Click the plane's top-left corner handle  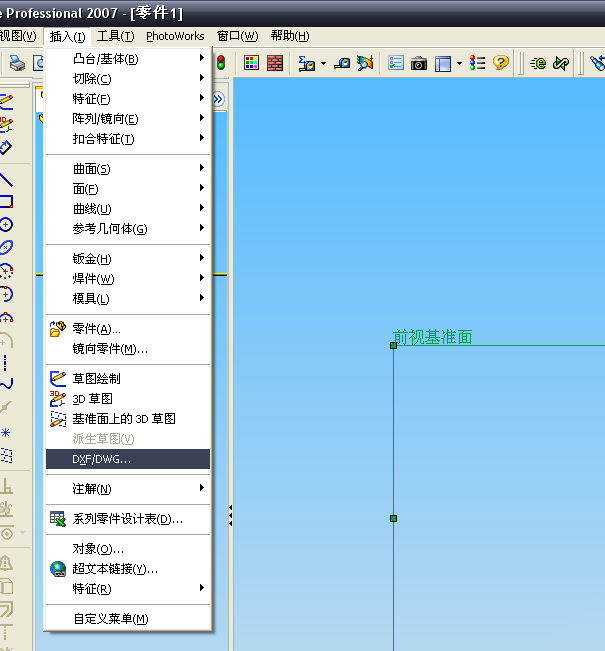coord(393,345)
